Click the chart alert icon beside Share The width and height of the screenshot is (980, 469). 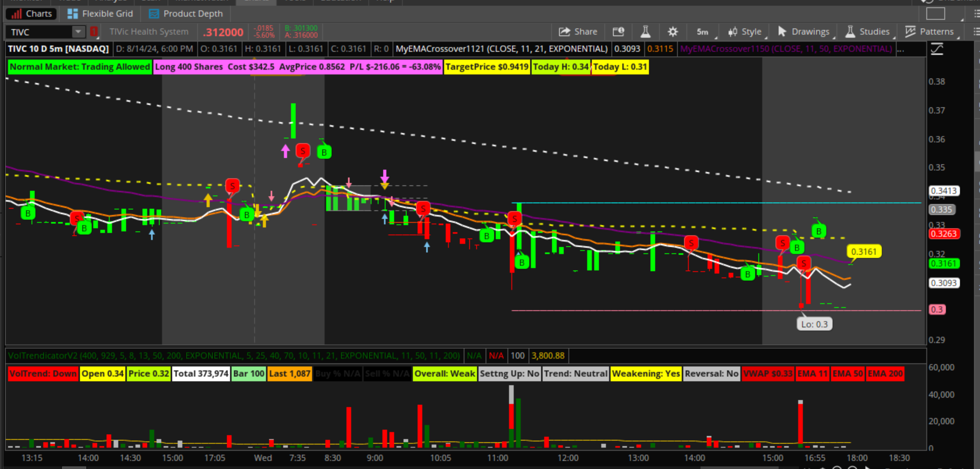pos(618,32)
